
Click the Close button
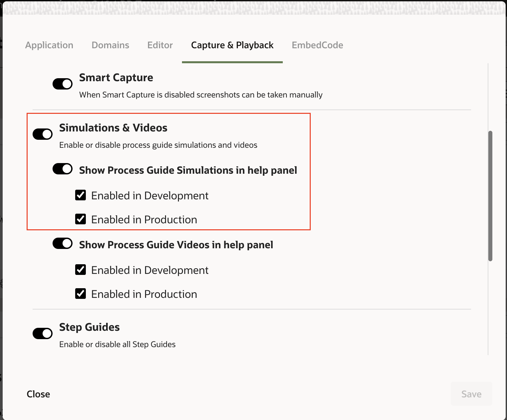pyautogui.click(x=38, y=394)
